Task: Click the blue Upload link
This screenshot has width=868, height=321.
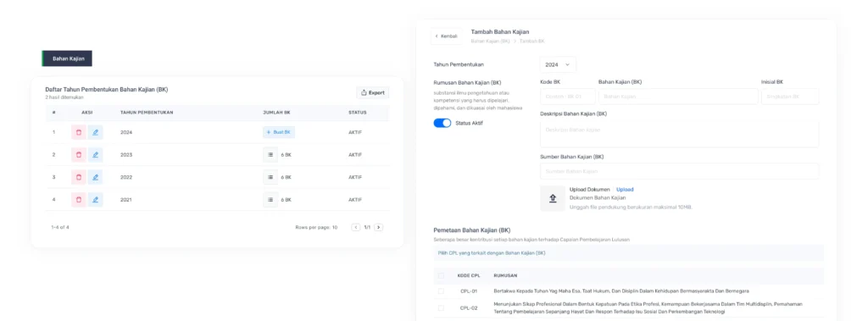Action: tap(625, 189)
